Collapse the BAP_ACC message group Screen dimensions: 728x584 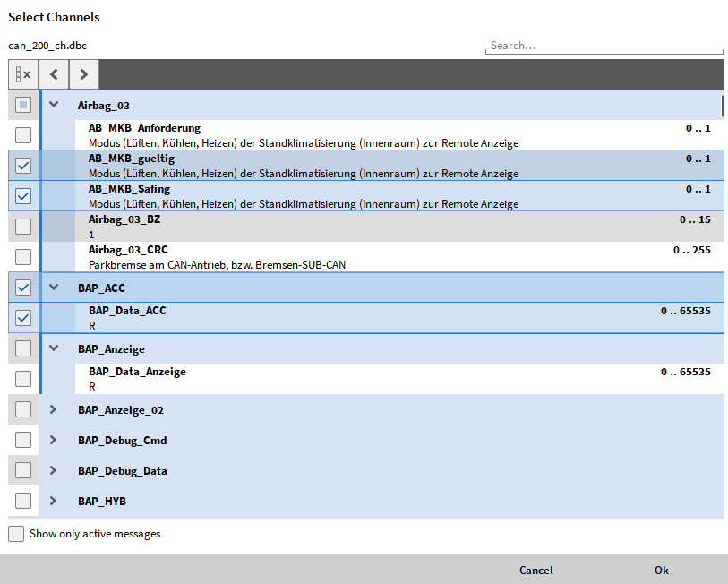coord(54,288)
